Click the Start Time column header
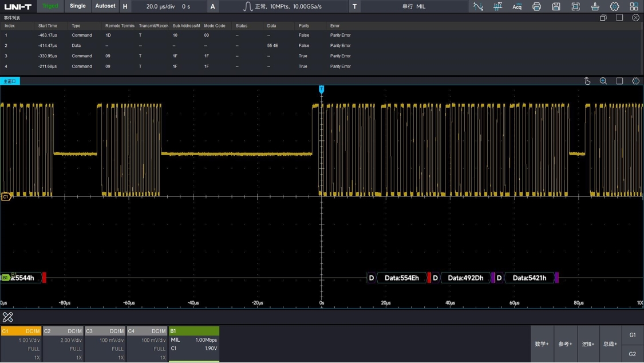This screenshot has height=363, width=644. coord(48,25)
